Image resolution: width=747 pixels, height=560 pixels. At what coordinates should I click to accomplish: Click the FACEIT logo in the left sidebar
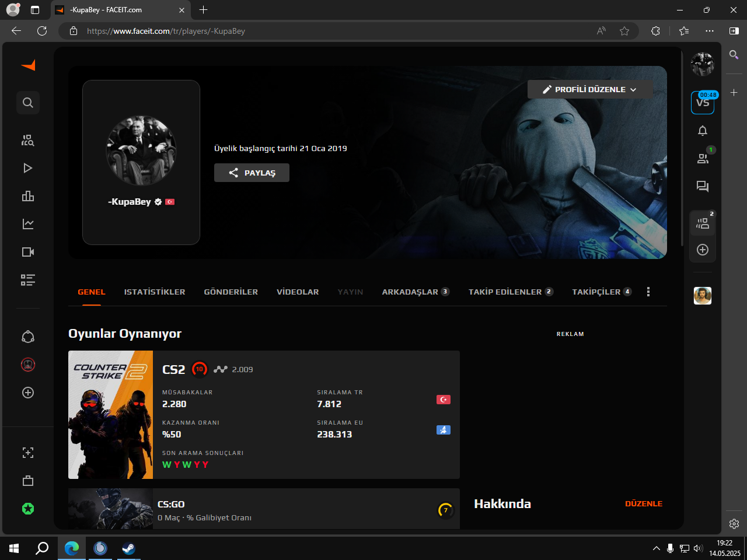(28, 65)
